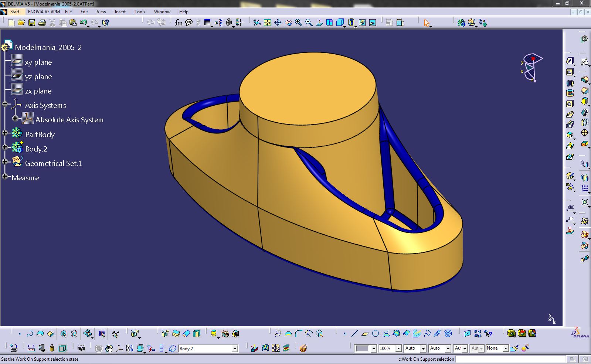The image size is (591, 364).
Task: Select Geometrical Set.1 label
Action: coord(54,163)
